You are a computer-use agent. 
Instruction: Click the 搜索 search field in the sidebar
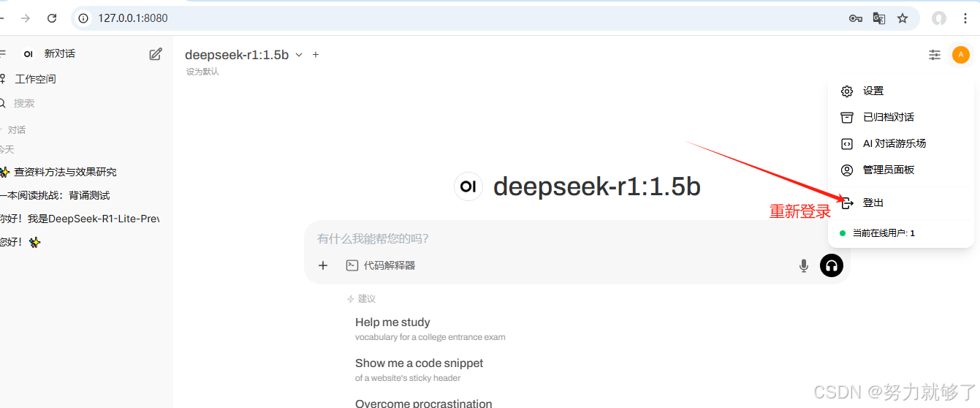[80, 103]
